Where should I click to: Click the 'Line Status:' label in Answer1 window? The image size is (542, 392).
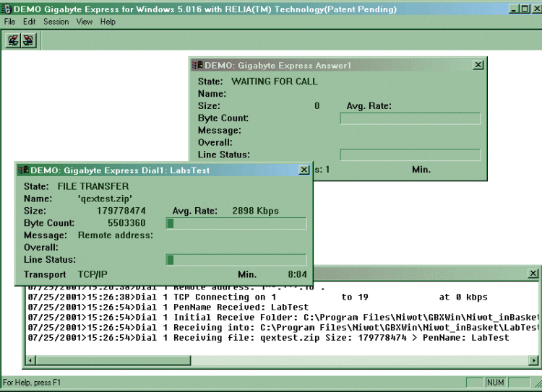tap(223, 154)
